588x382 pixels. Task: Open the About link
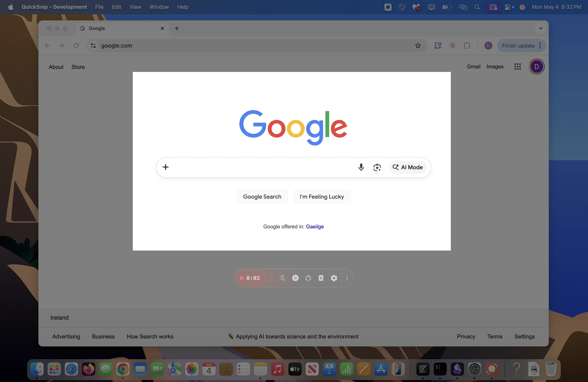[x=56, y=67]
